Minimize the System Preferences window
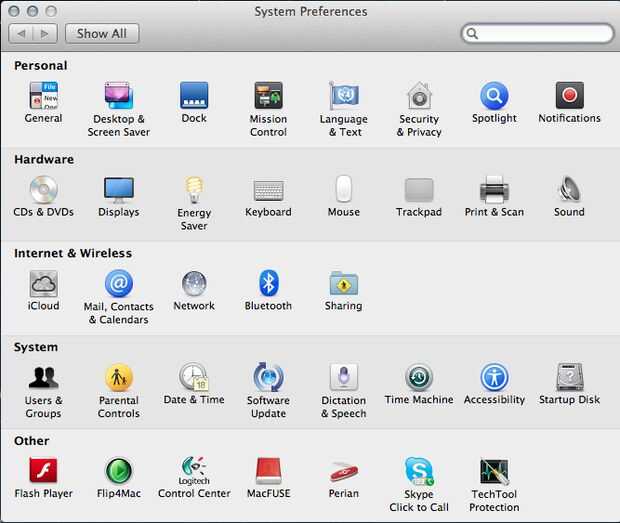The image size is (620, 523). [x=32, y=11]
